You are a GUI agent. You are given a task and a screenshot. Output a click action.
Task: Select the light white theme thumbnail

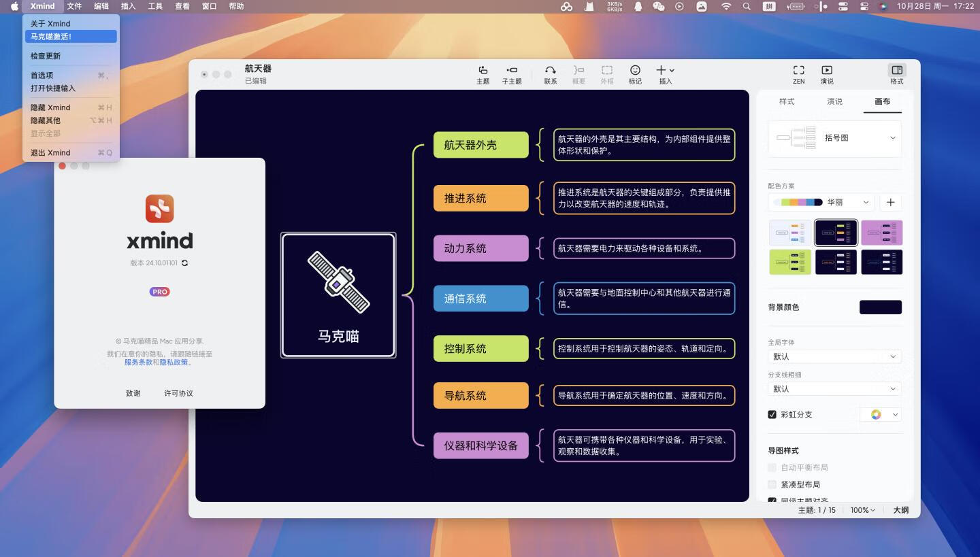pyautogui.click(x=790, y=233)
